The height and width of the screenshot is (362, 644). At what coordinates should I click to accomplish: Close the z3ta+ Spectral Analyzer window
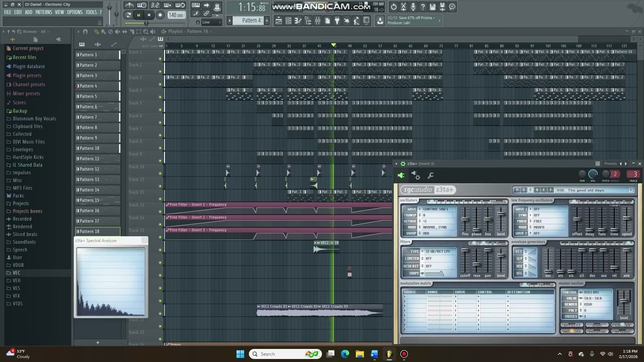tap(144, 240)
